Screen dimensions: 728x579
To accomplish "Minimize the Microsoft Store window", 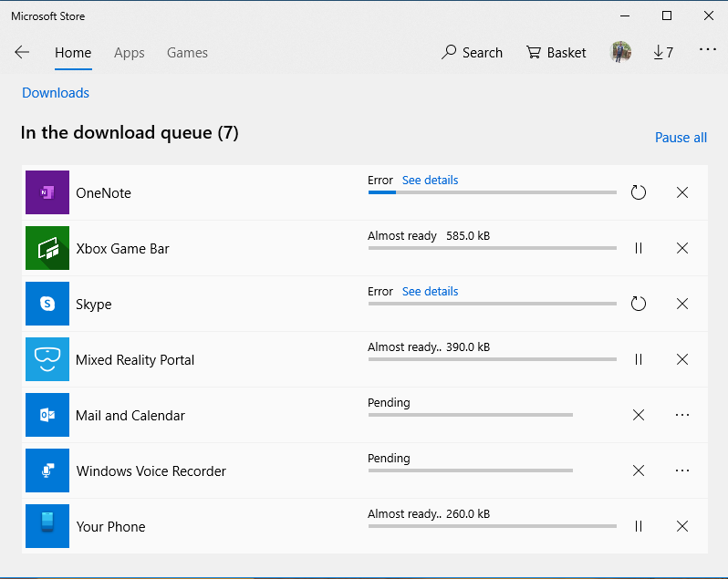I will coord(625,16).
